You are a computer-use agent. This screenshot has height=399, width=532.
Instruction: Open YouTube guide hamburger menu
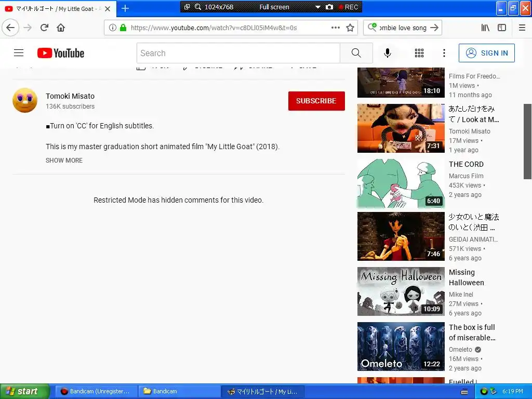(x=19, y=53)
